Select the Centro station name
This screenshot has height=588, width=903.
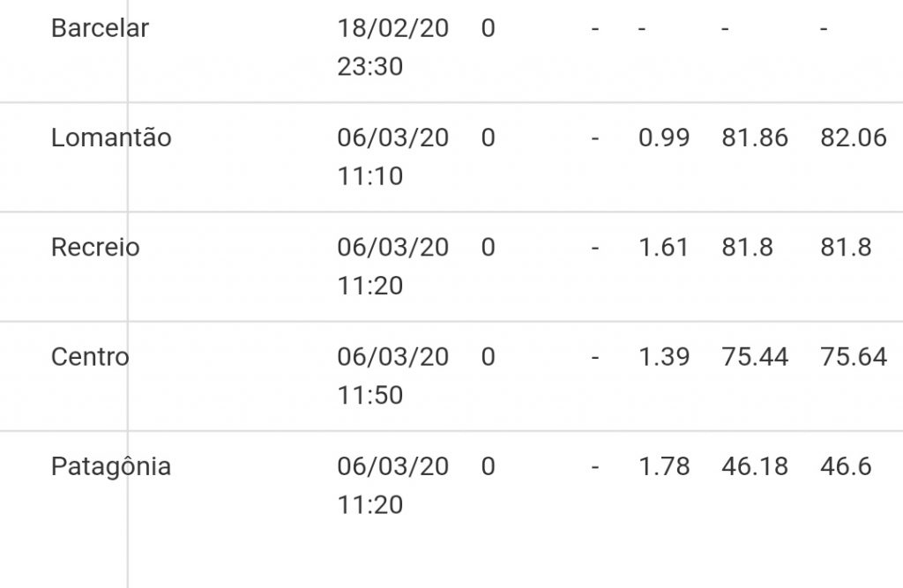90,356
